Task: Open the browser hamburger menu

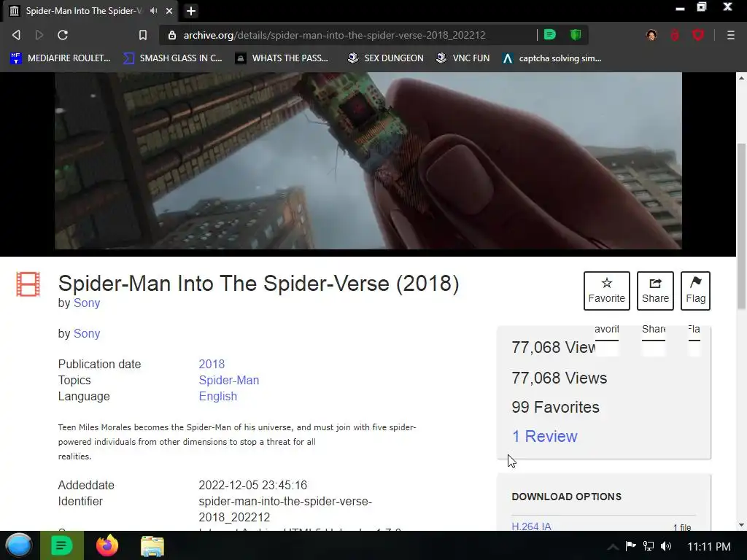Action: (731, 35)
